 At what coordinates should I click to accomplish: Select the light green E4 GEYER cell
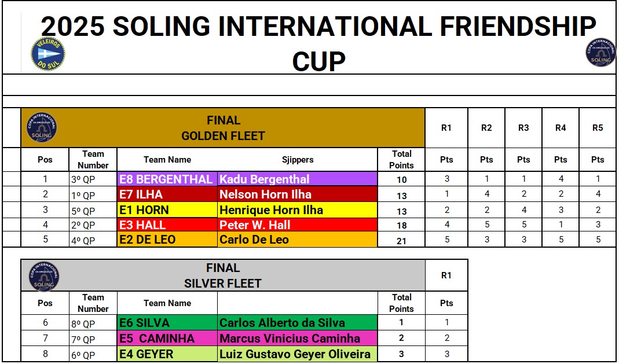[x=167, y=354]
